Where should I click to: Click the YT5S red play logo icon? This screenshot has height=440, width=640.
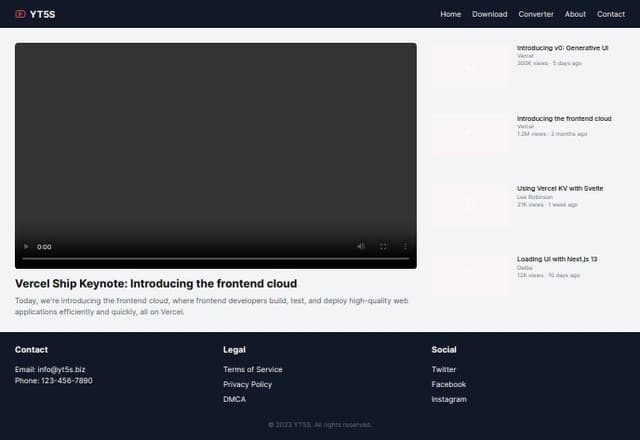[x=20, y=14]
